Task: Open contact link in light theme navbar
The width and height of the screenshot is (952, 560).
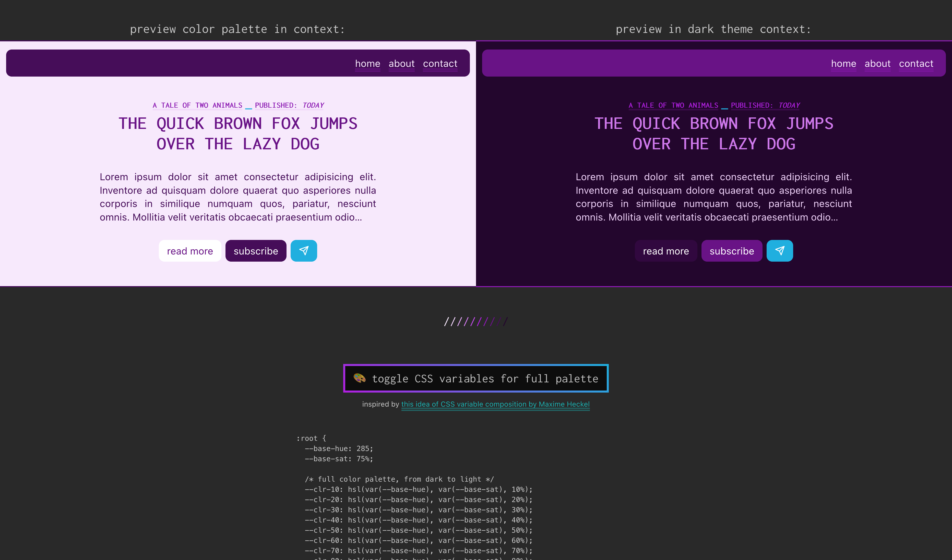Action: (440, 64)
